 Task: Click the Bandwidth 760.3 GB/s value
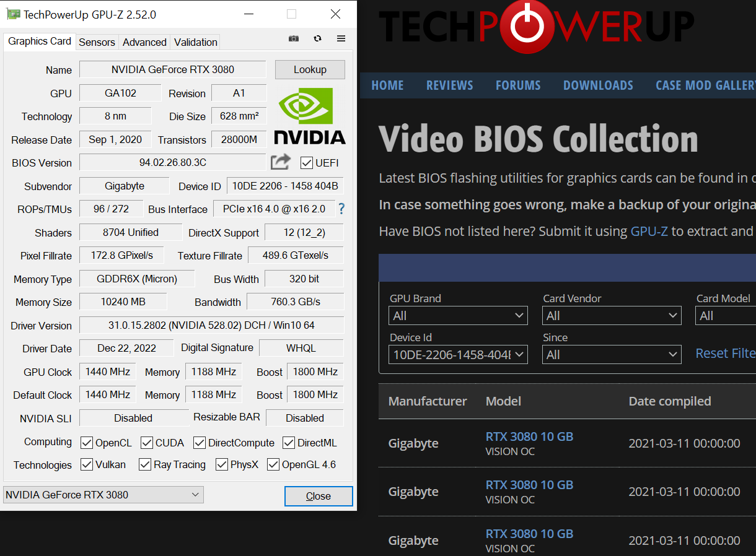pyautogui.click(x=295, y=302)
